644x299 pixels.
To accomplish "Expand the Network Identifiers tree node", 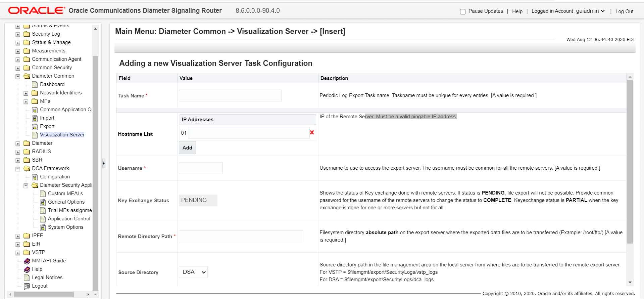I will pyautogui.click(x=26, y=93).
